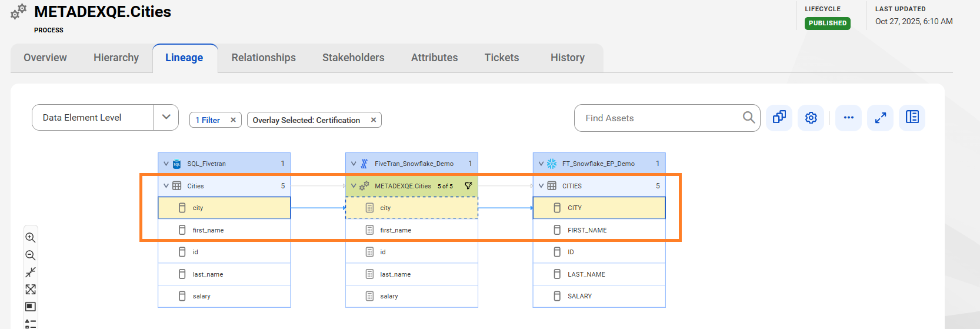Screen dimensions: 980x329
Task: Switch to the Hierarchy tab
Action: tap(116, 58)
